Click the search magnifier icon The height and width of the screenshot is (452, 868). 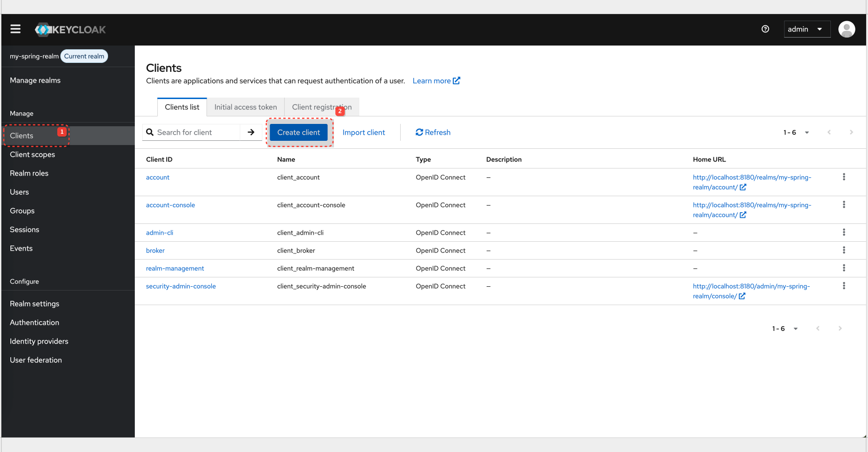point(150,132)
